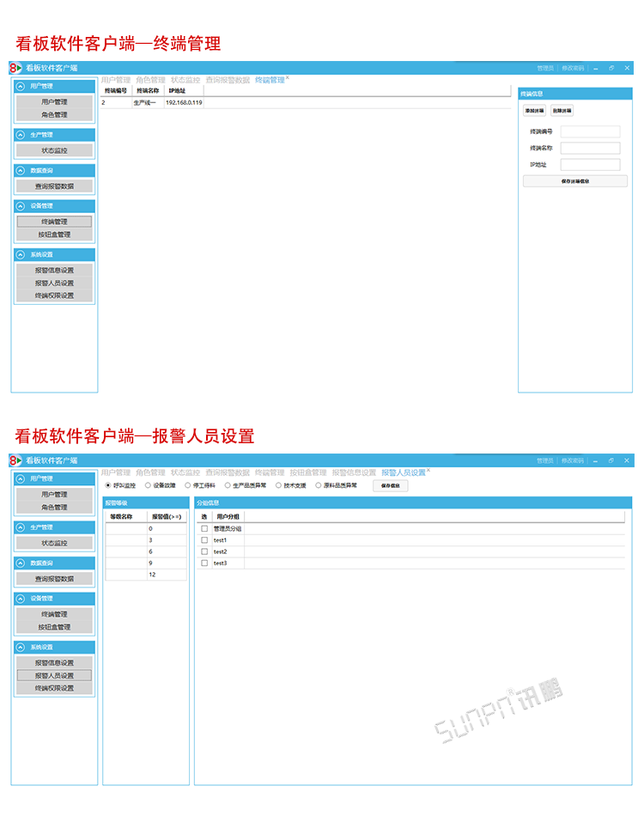644x816 pixels.
Task: Focus the 终端编号 input field
Action: [590, 132]
